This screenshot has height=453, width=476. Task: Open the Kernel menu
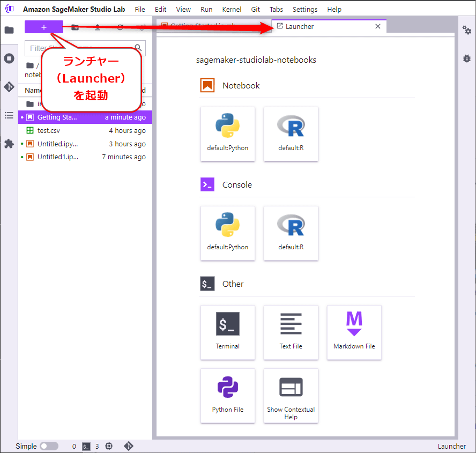[232, 9]
